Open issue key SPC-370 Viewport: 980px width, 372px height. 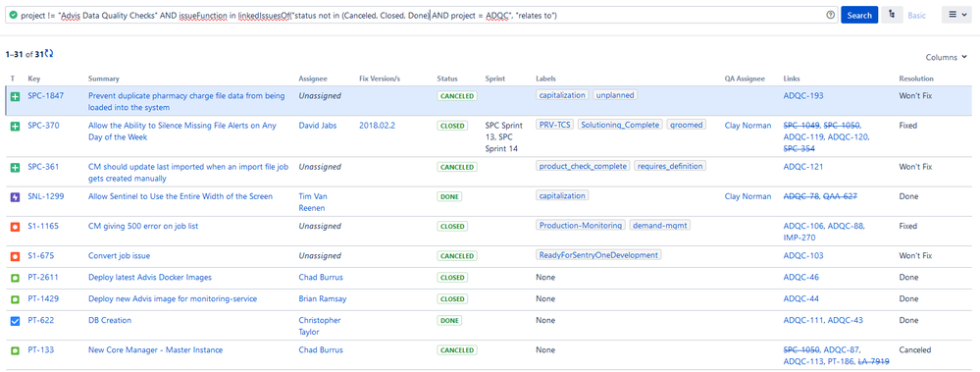pos(44,125)
